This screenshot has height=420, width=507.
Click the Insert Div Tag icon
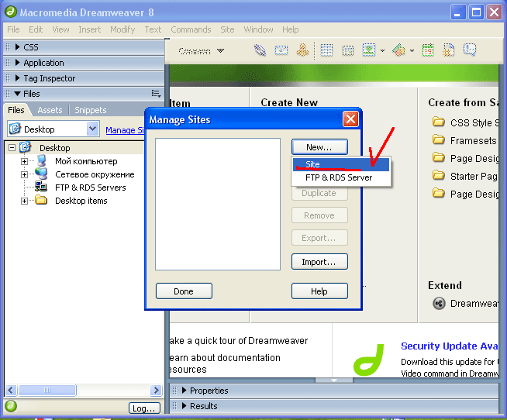click(x=348, y=50)
